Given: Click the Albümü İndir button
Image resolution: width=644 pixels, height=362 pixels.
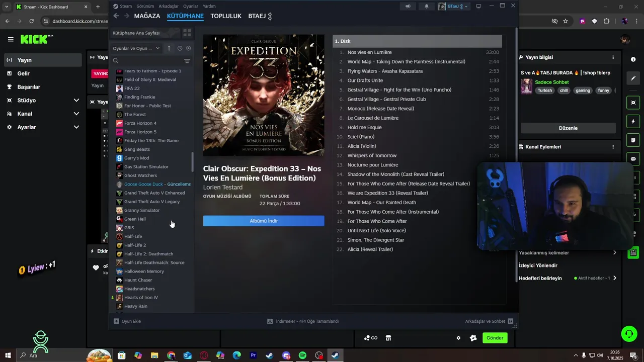Looking at the screenshot, I should [x=264, y=221].
